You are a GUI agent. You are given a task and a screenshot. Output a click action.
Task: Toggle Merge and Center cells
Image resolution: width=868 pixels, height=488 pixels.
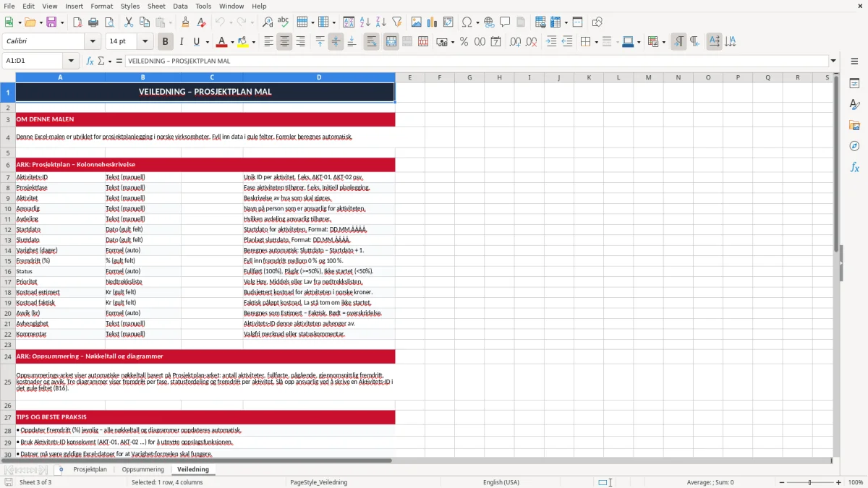tap(391, 42)
